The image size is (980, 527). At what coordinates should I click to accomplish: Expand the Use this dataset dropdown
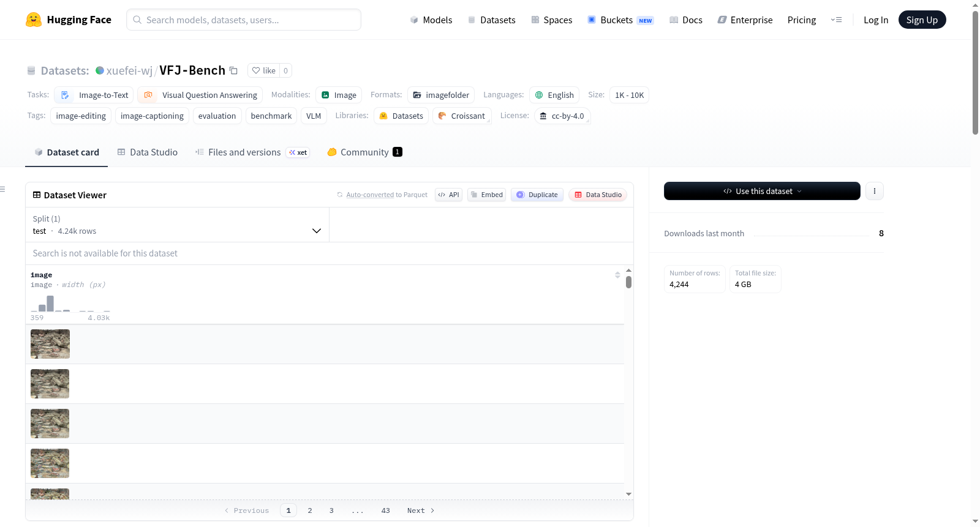(x=762, y=191)
